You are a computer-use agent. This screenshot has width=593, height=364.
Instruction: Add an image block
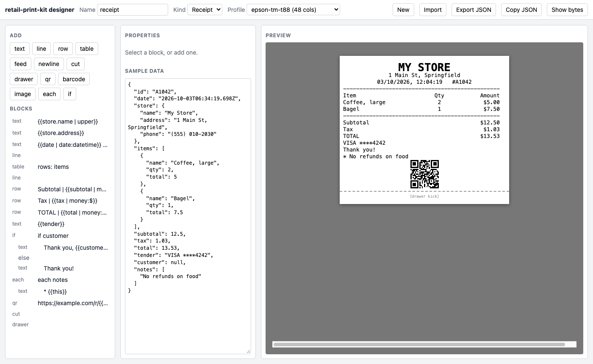click(22, 94)
